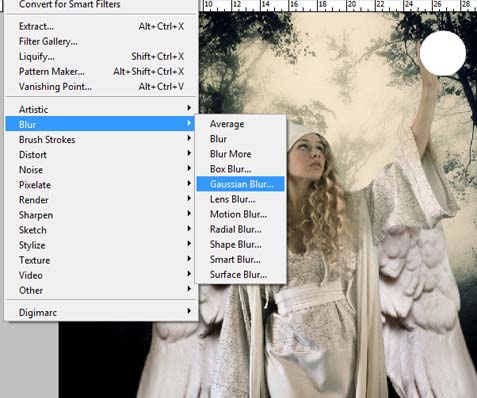Open the Noise filter category

coord(100,170)
